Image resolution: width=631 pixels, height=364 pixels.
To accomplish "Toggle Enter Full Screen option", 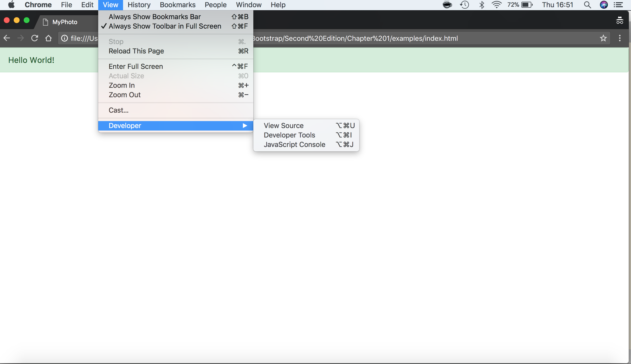I will point(136,66).
